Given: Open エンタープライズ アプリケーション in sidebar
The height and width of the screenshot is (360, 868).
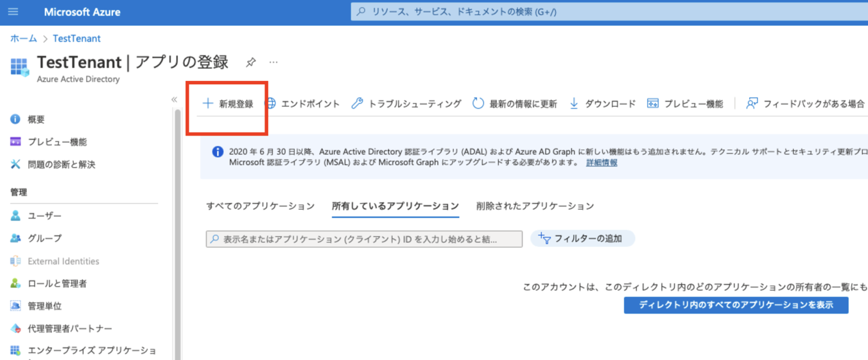Looking at the screenshot, I should point(83,351).
